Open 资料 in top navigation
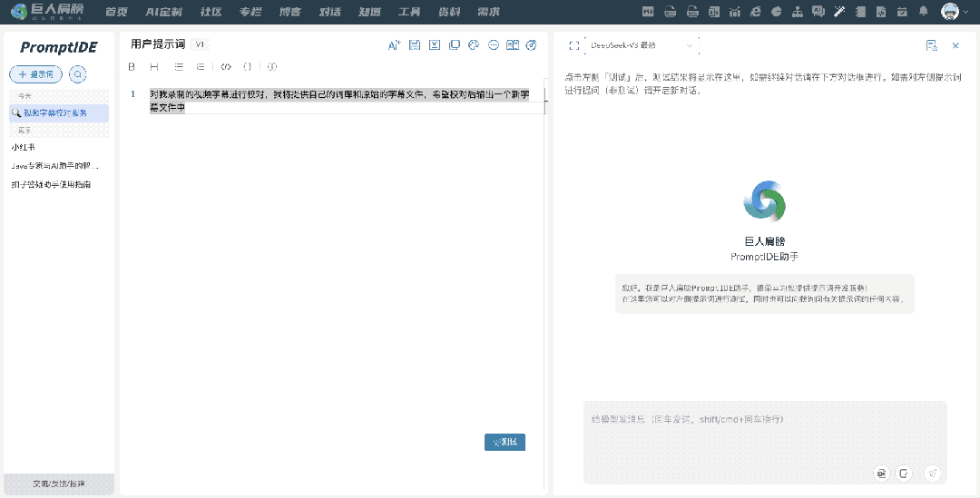 coord(449,12)
